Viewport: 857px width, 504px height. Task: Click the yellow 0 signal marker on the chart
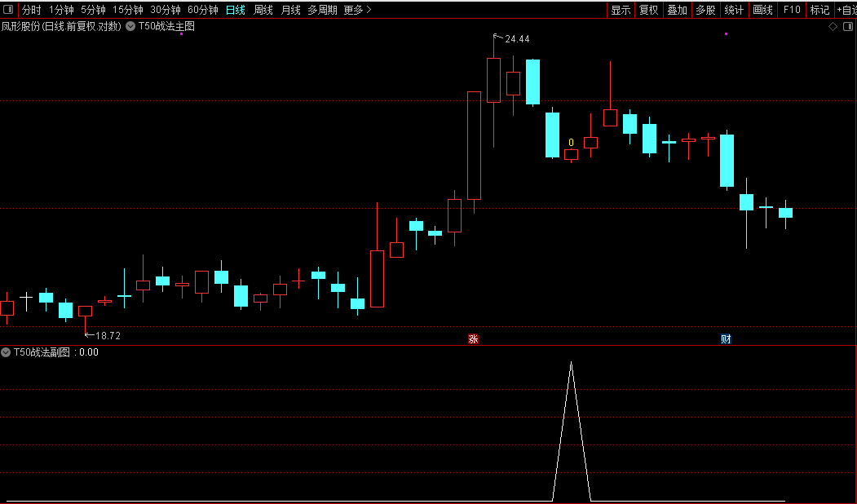pos(571,143)
